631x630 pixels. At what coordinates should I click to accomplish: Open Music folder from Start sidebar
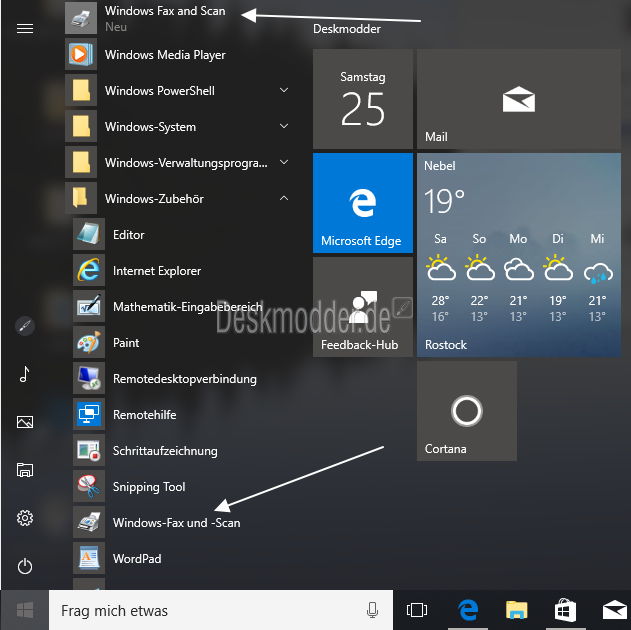(25, 374)
